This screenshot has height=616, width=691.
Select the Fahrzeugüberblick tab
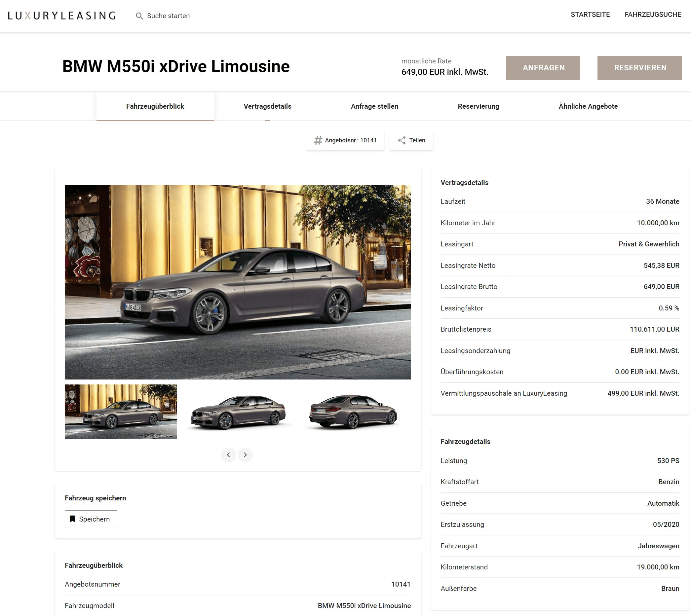pos(155,106)
